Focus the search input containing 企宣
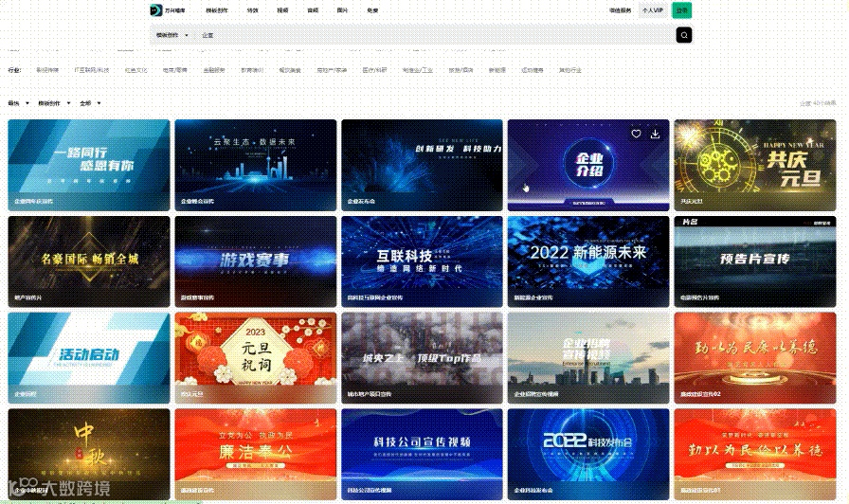The width and height of the screenshot is (849, 504). point(433,35)
